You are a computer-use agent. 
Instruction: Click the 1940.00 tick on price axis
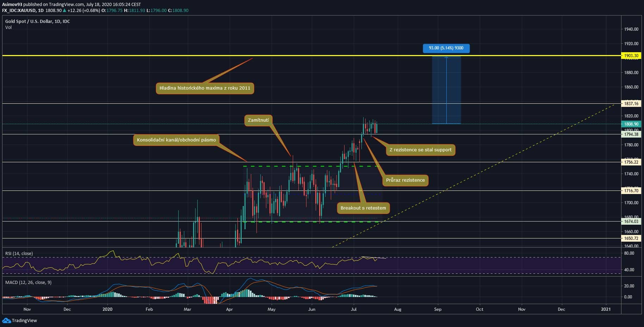[631, 29]
